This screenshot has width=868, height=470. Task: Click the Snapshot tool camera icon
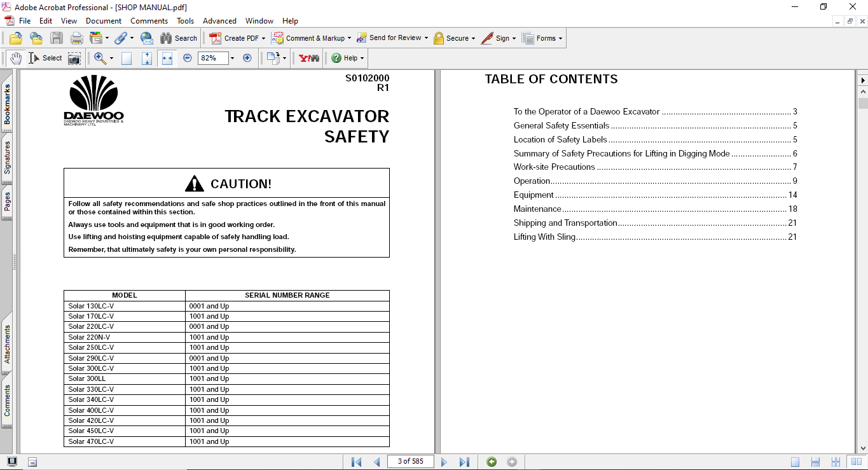(x=74, y=59)
